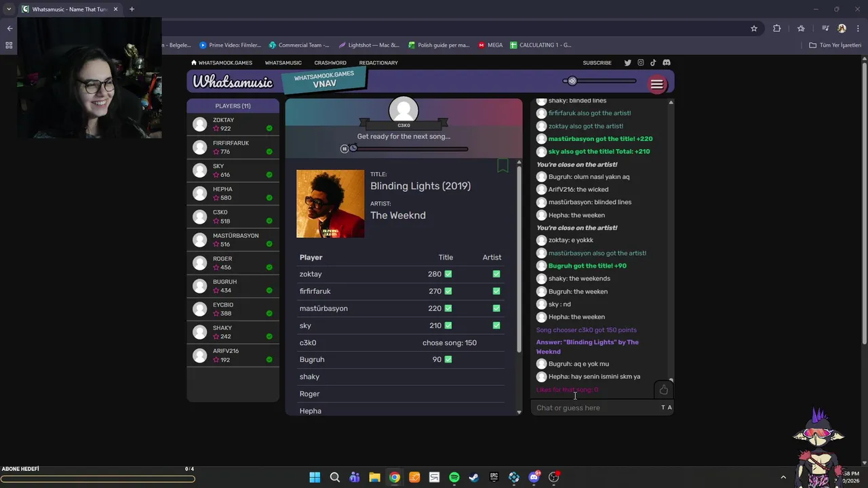Click the c3k0 player avatar above song bar
868x488 pixels.
pos(403,110)
